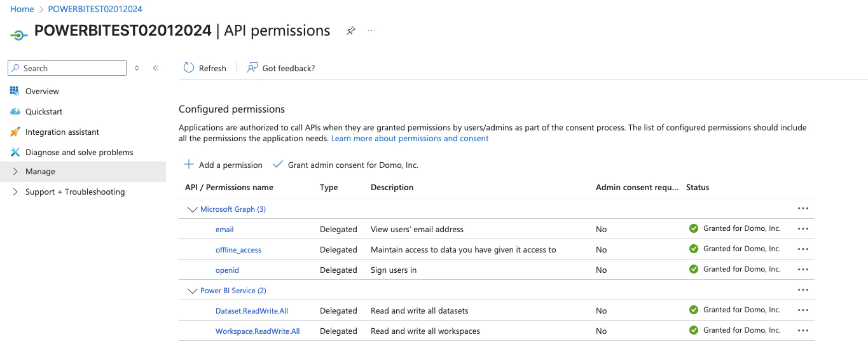Open Diagnose and solve problems
Image resolution: width=868 pixels, height=360 pixels.
[79, 152]
